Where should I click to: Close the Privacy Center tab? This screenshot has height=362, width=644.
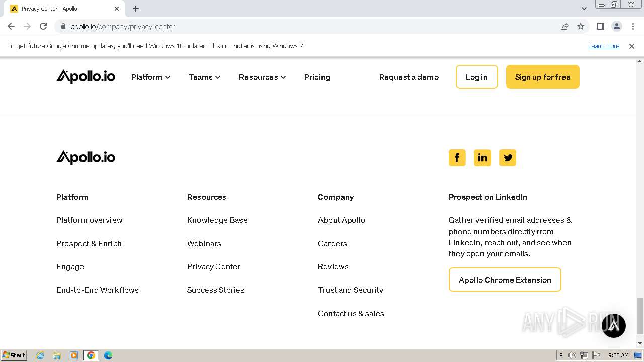click(117, 9)
